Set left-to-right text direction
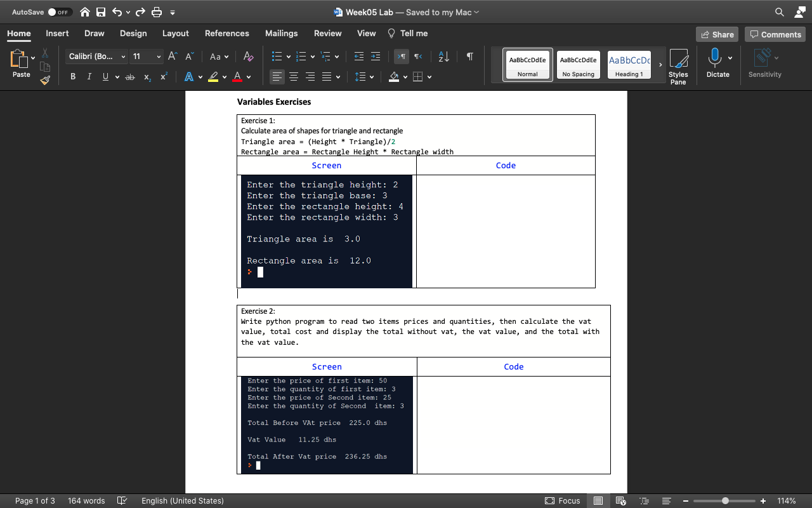The height and width of the screenshot is (508, 812). (402, 57)
